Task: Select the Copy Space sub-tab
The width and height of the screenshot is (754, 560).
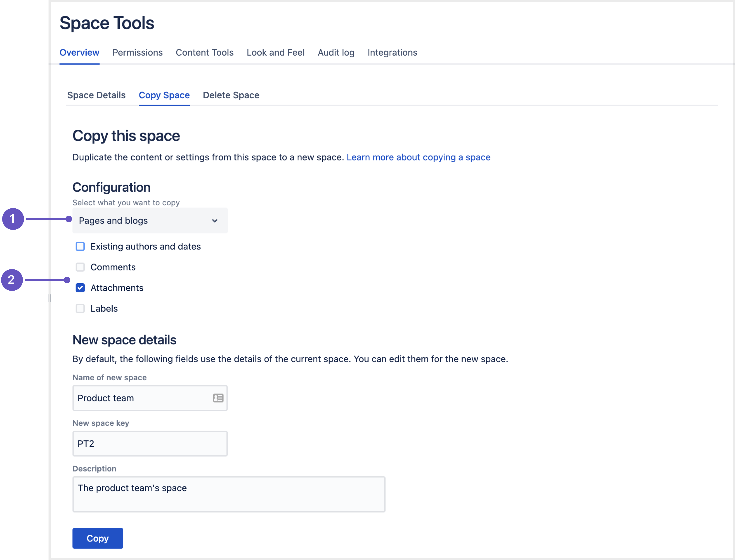Action: click(164, 95)
